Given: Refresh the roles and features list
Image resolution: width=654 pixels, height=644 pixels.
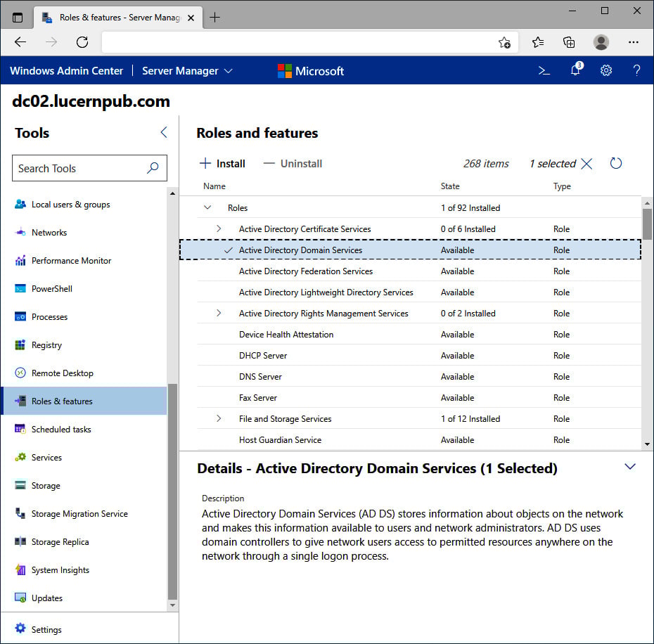Looking at the screenshot, I should click(616, 163).
